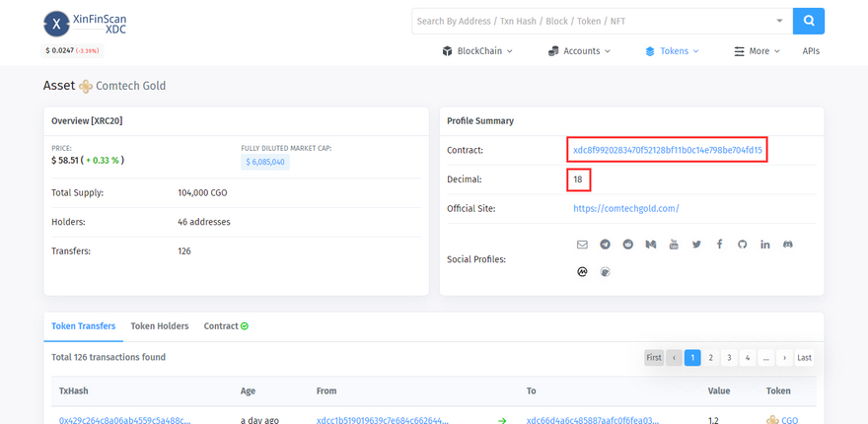Image resolution: width=868 pixels, height=424 pixels.
Task: Click the 'Total 126 transactions found' text
Action: coord(108,357)
